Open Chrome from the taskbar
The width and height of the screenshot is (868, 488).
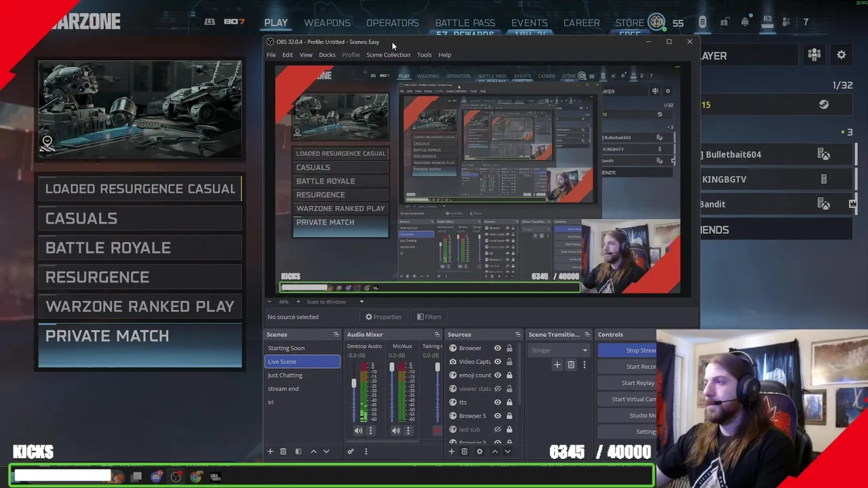tap(196, 477)
